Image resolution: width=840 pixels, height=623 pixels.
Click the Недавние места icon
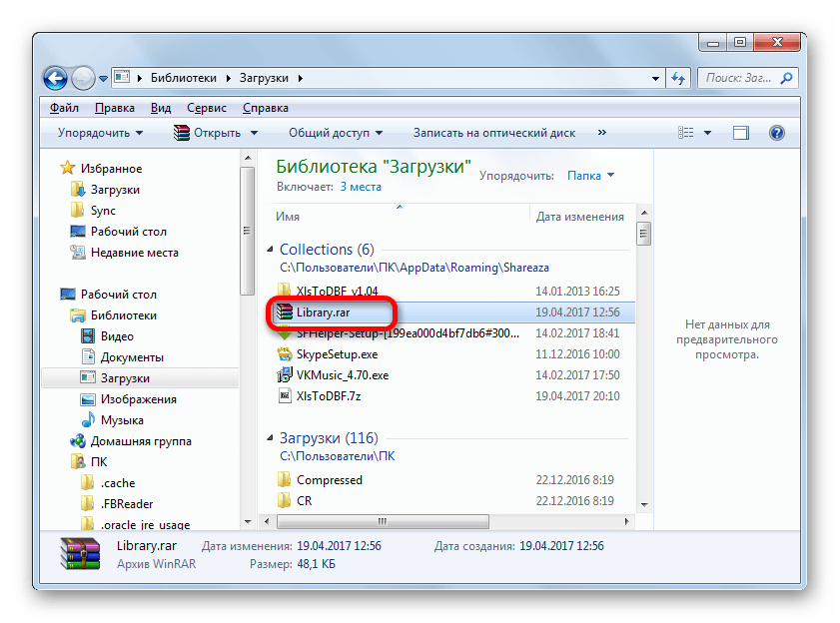pos(78,253)
